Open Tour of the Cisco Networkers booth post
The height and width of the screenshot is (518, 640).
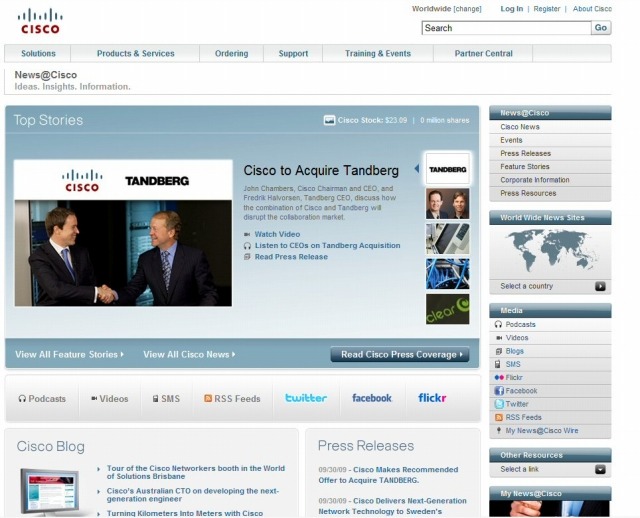pos(196,472)
